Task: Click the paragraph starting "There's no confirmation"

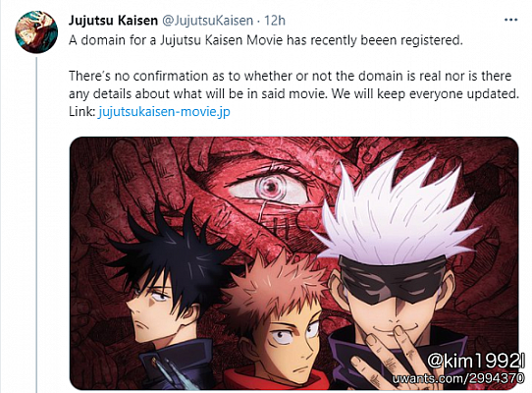Action: 293,84
